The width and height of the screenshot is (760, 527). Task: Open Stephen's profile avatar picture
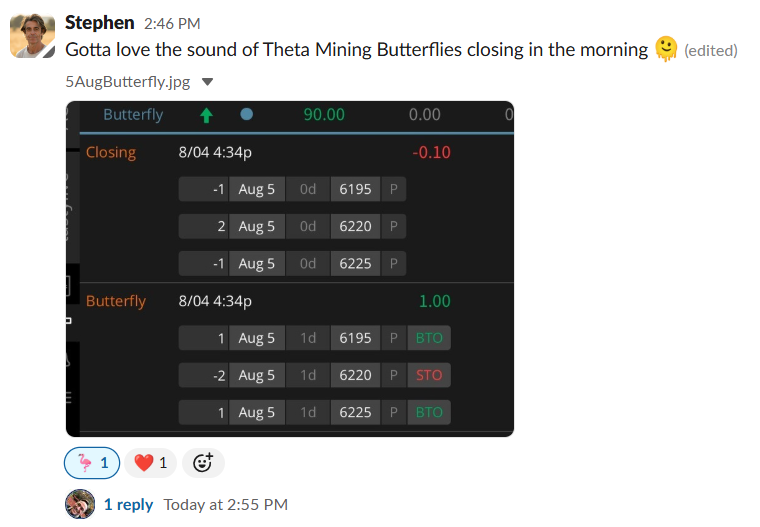tap(32, 36)
